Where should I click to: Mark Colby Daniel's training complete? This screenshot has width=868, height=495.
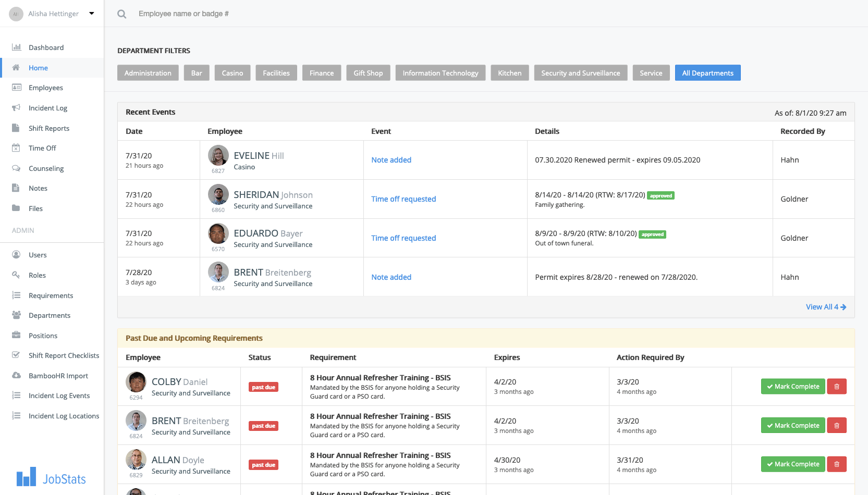tap(793, 387)
